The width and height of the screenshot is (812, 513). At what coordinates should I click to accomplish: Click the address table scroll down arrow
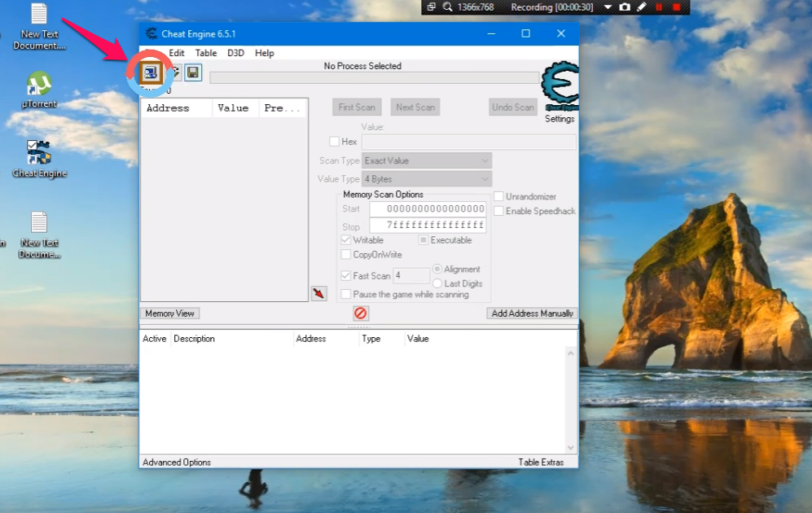[571, 448]
